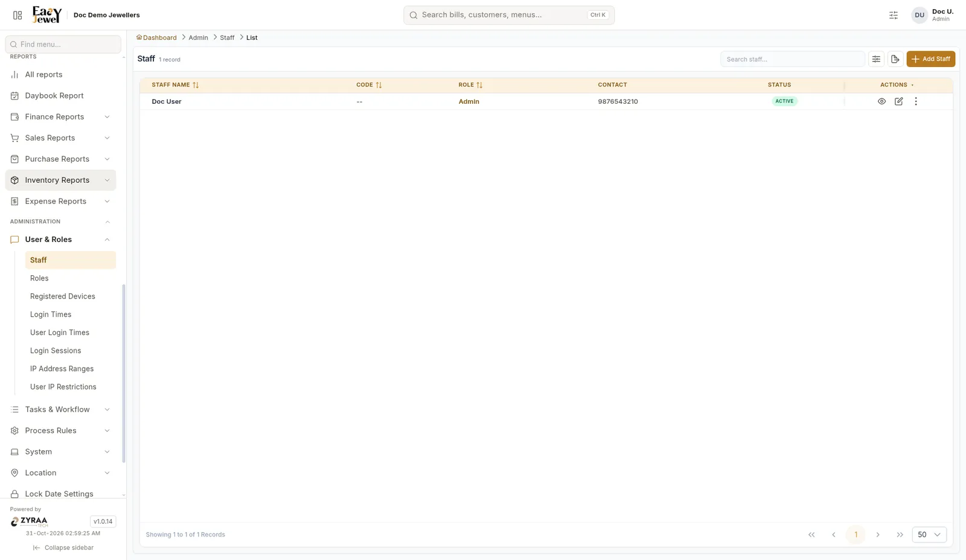Viewport: 966px width, 560px height.
Task: Go to the first page of records
Action: (811, 535)
